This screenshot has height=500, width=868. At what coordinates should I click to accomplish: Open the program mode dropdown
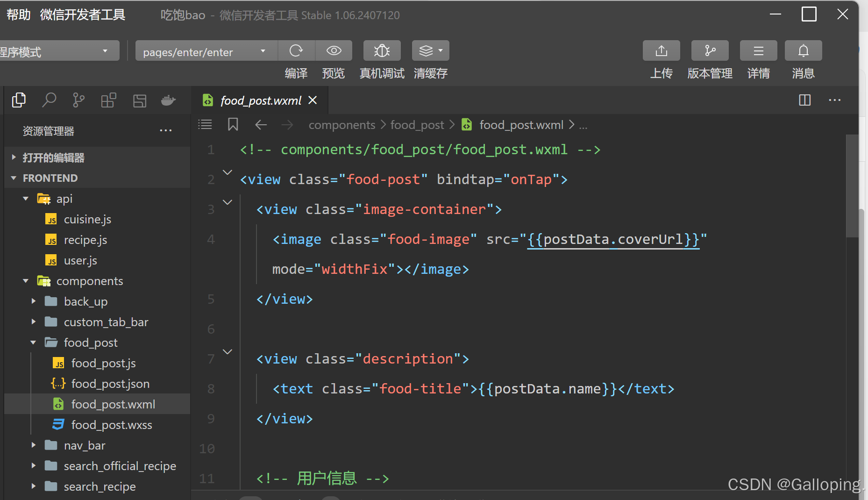coord(59,51)
